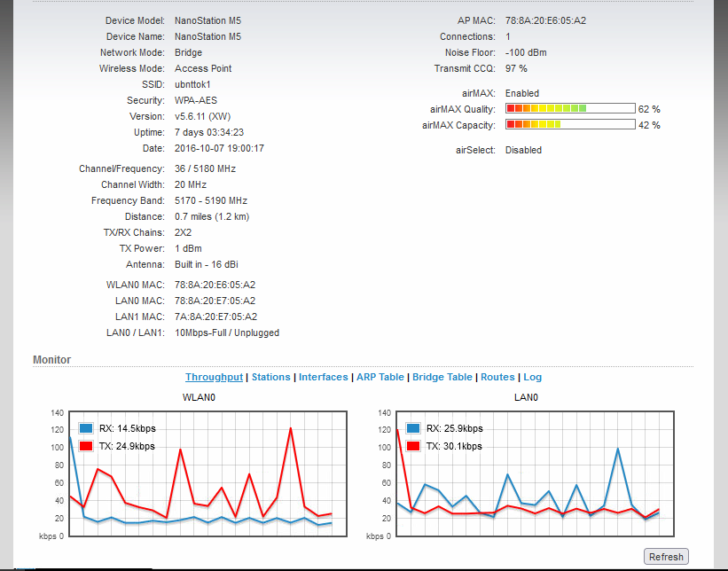
Task: Click the WLAN0 throughput graph
Action: pyautogui.click(x=208, y=473)
